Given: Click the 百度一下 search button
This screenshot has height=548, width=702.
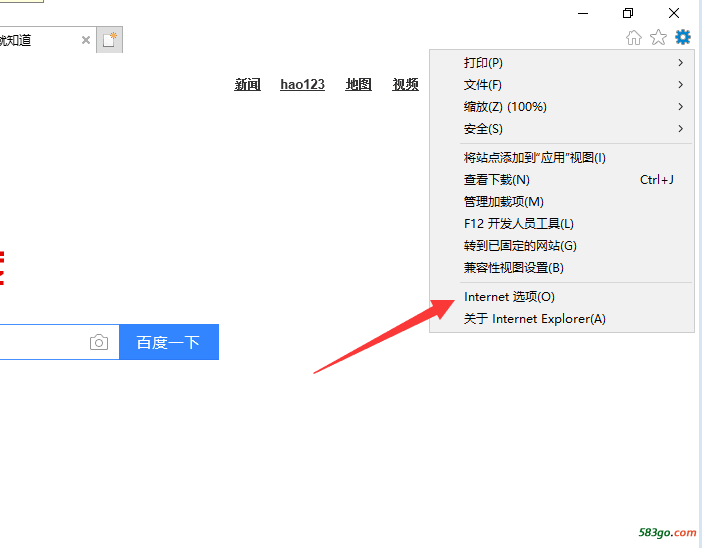Looking at the screenshot, I should coord(169,342).
